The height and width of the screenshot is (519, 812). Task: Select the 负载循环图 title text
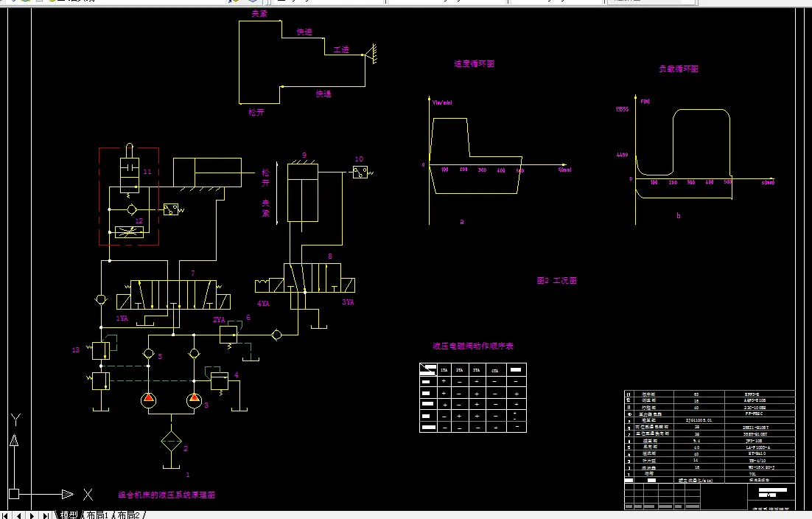(x=679, y=69)
